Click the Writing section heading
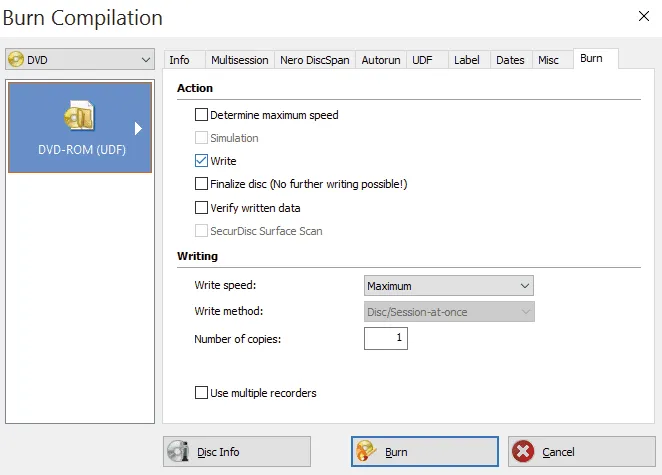The width and height of the screenshot is (662, 475). [197, 256]
